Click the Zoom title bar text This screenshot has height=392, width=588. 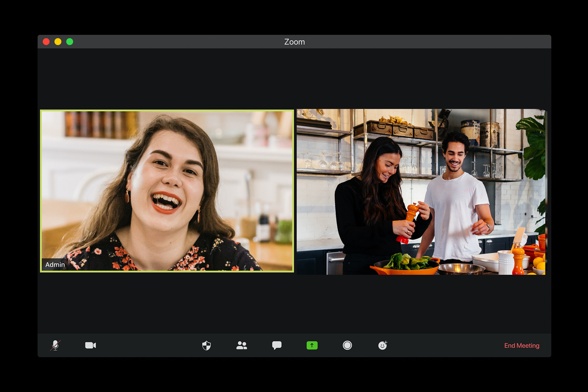(x=294, y=42)
